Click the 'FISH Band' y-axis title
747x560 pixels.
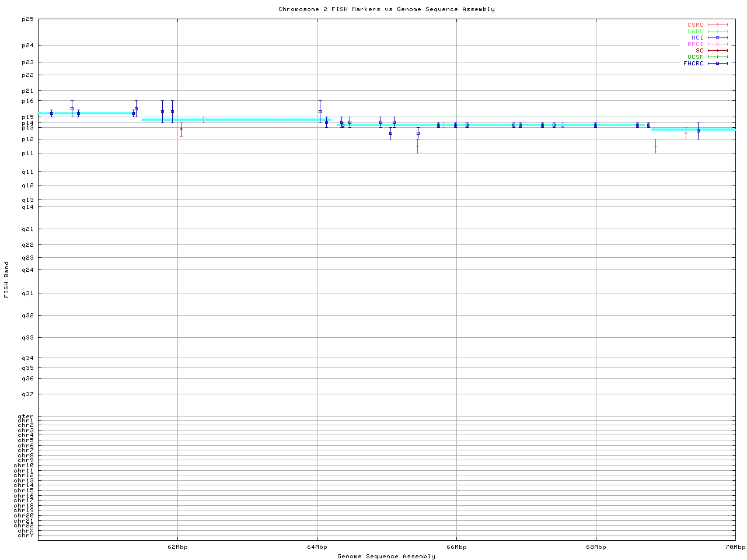(x=7, y=279)
